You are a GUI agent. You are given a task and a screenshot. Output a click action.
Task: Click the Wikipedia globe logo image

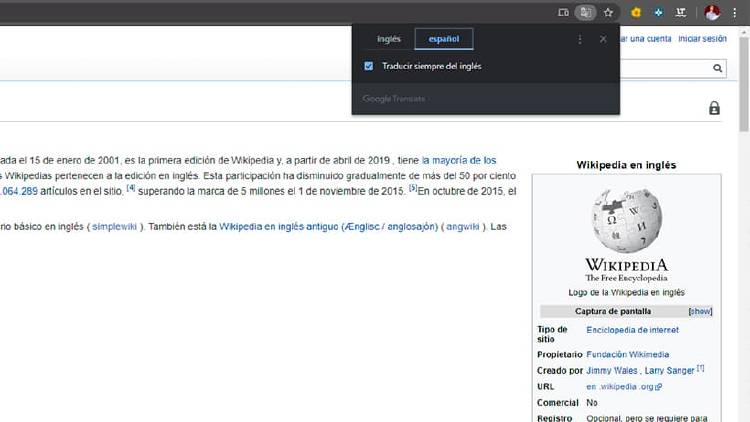click(x=626, y=221)
